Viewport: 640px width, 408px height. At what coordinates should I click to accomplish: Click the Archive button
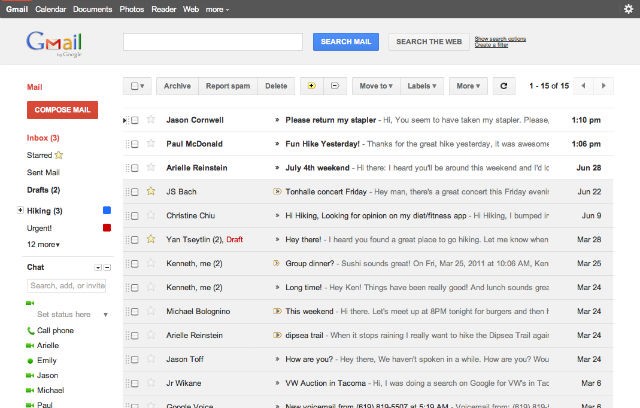177,86
